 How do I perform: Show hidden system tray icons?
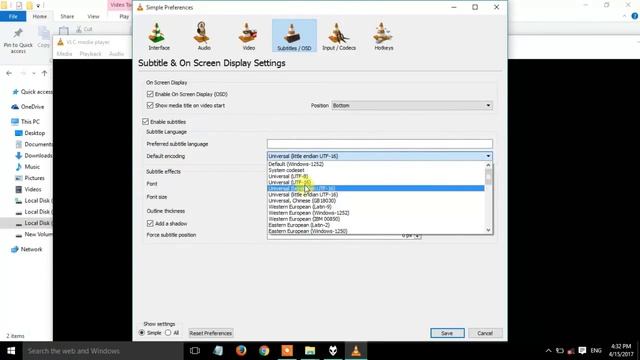pos(548,351)
